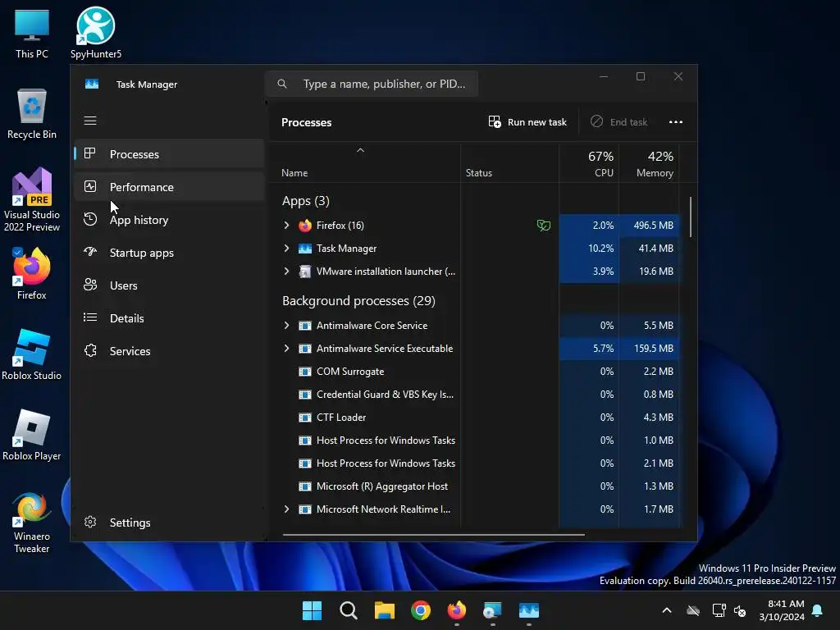This screenshot has height=630, width=840.
Task: Select the COM Surrogate process
Action: [474, 372]
